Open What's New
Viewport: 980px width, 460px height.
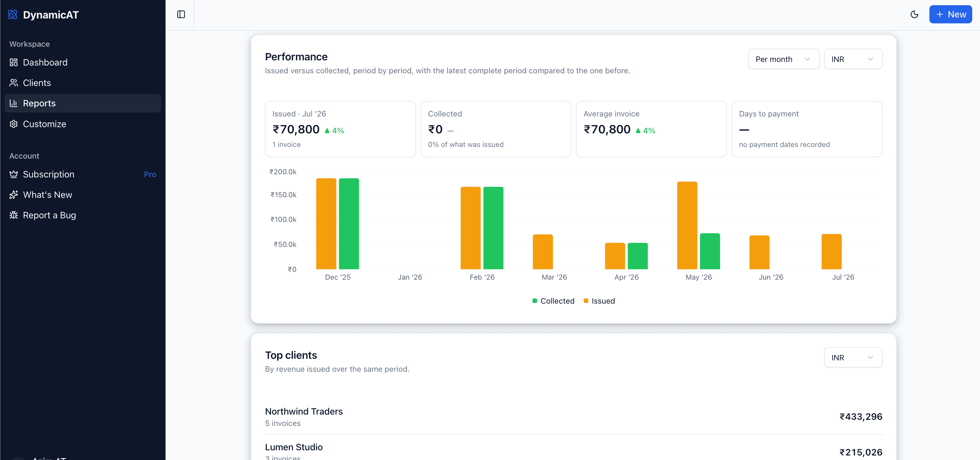pyautogui.click(x=82, y=195)
